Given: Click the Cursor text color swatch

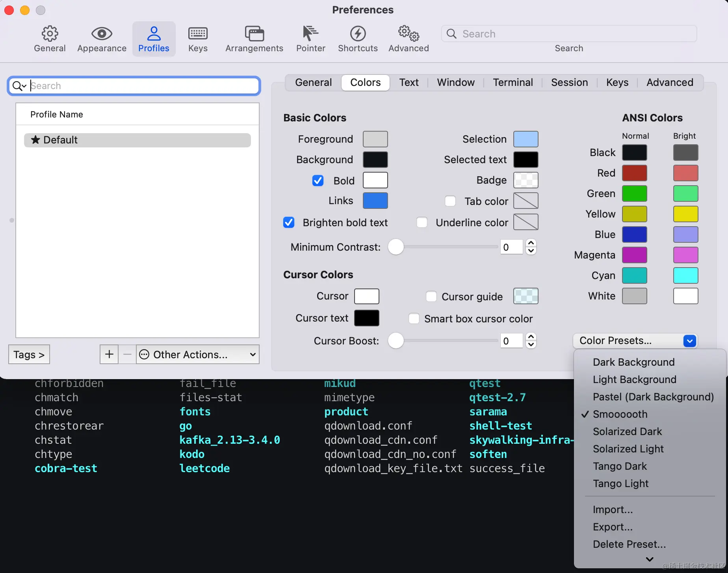Looking at the screenshot, I should (x=367, y=318).
